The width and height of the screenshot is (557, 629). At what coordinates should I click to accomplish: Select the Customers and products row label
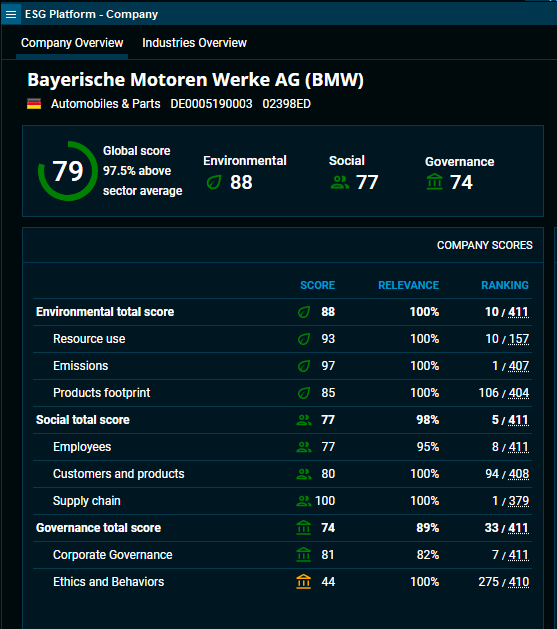click(119, 474)
